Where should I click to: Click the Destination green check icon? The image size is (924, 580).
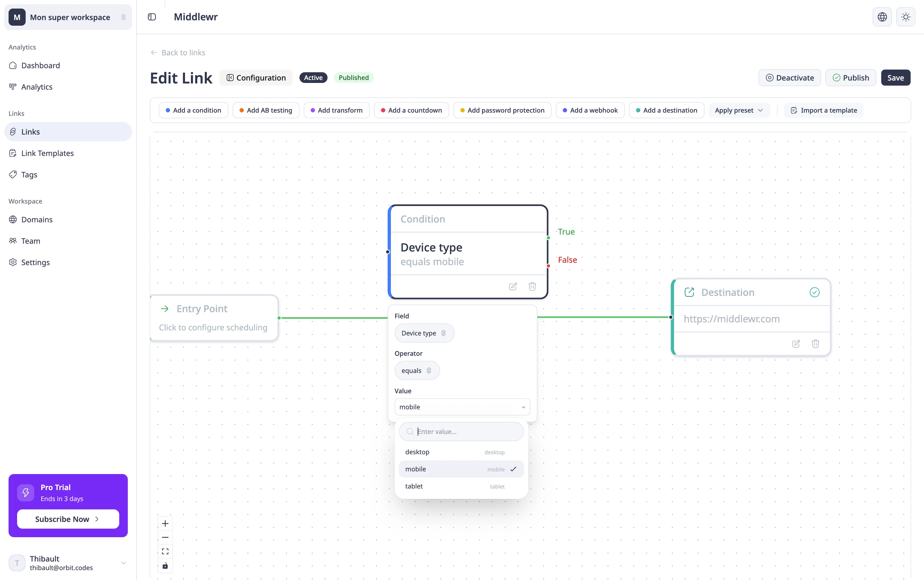tap(814, 292)
